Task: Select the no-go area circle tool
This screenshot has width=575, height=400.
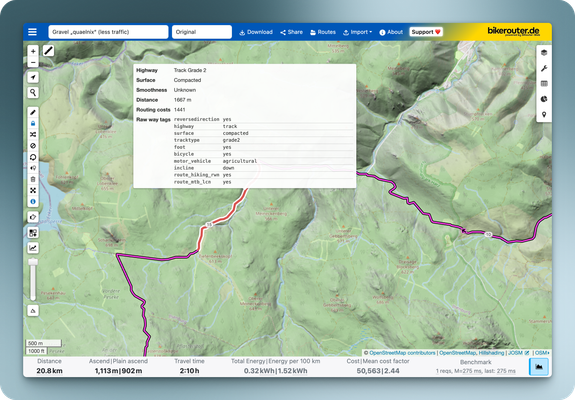Action: 33,146
